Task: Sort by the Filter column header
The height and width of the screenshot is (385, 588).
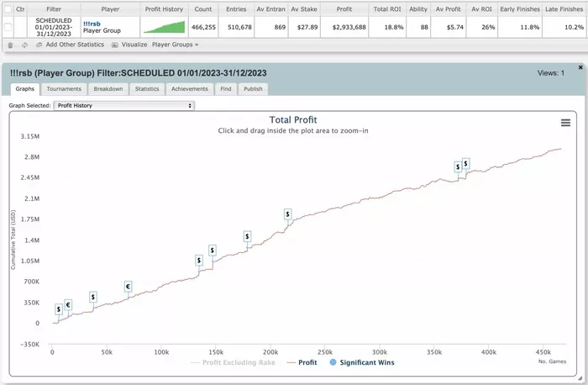Action: (x=54, y=9)
